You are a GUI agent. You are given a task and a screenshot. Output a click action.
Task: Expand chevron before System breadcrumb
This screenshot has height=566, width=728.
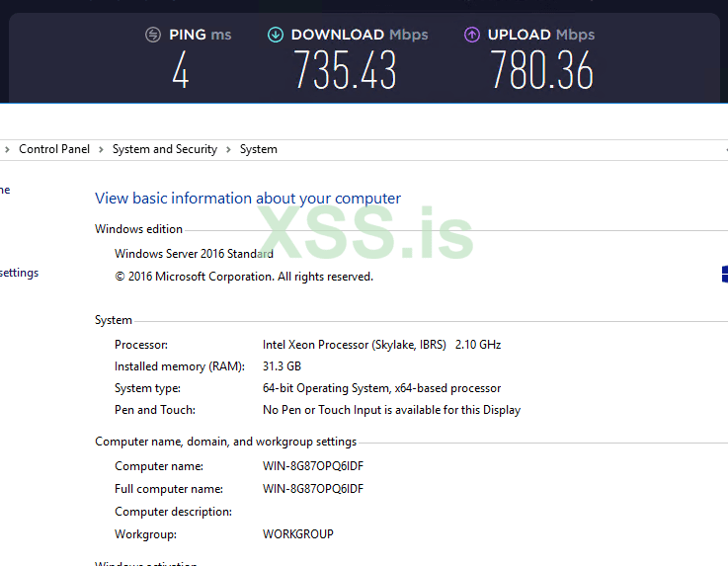(x=228, y=149)
